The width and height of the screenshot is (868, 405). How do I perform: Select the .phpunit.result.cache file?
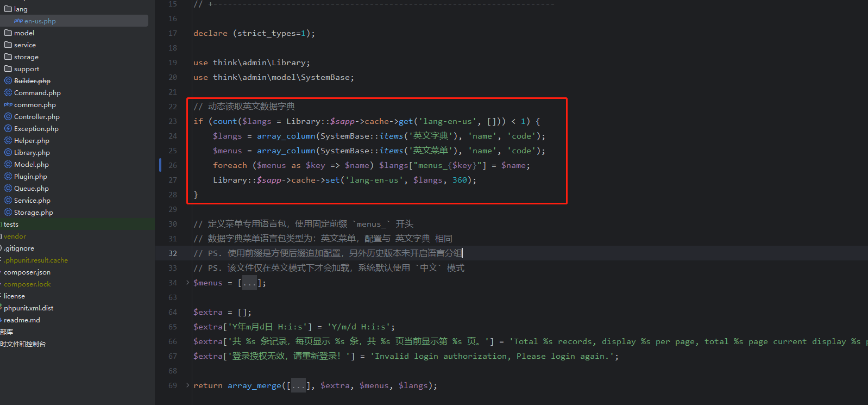click(36, 260)
